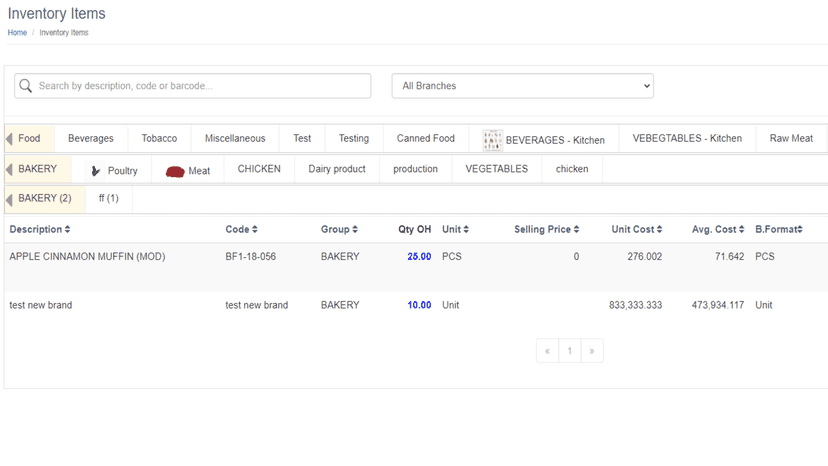Sort by Unit Cost column arrows
This screenshot has width=828, height=466.
[x=659, y=229]
